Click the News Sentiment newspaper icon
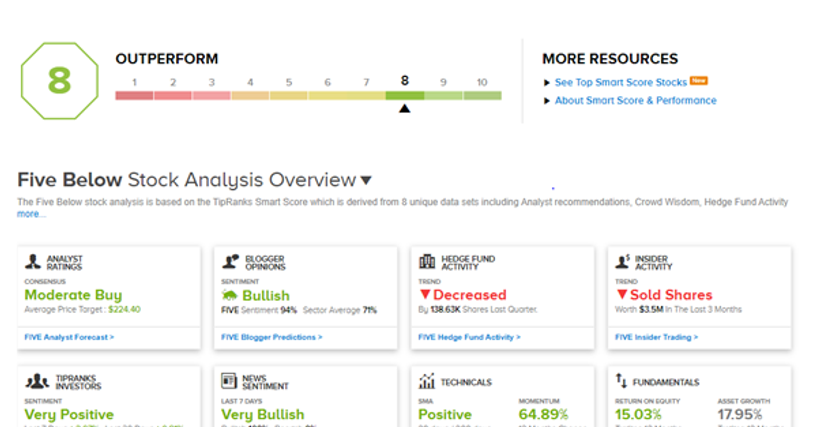The width and height of the screenshot is (820, 427). tap(229, 381)
